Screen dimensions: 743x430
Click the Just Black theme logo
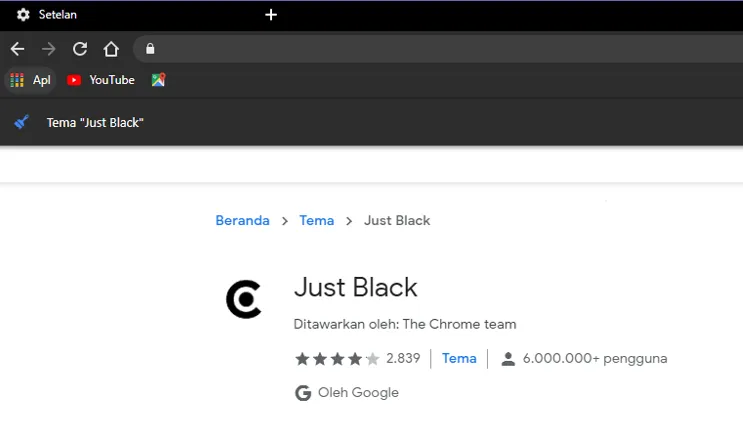(x=244, y=299)
